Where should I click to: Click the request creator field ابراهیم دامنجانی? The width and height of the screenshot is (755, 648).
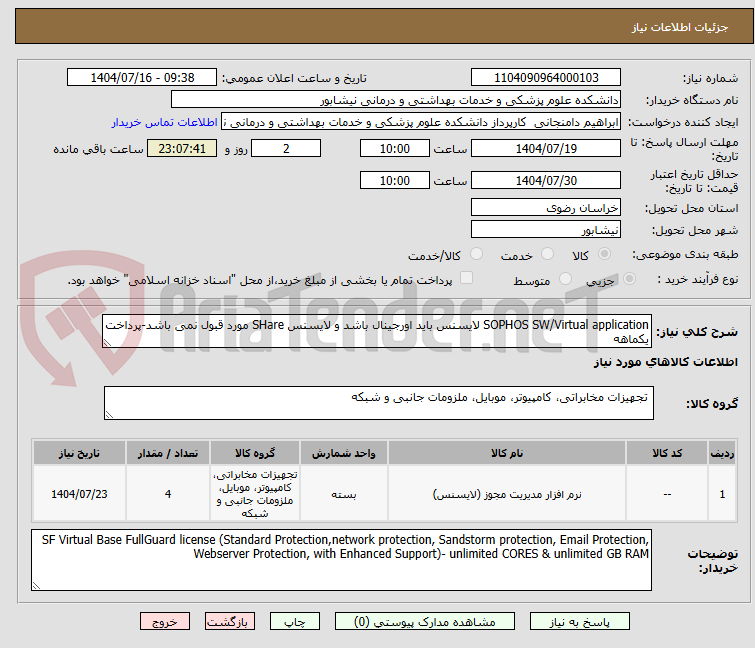[x=420, y=122]
